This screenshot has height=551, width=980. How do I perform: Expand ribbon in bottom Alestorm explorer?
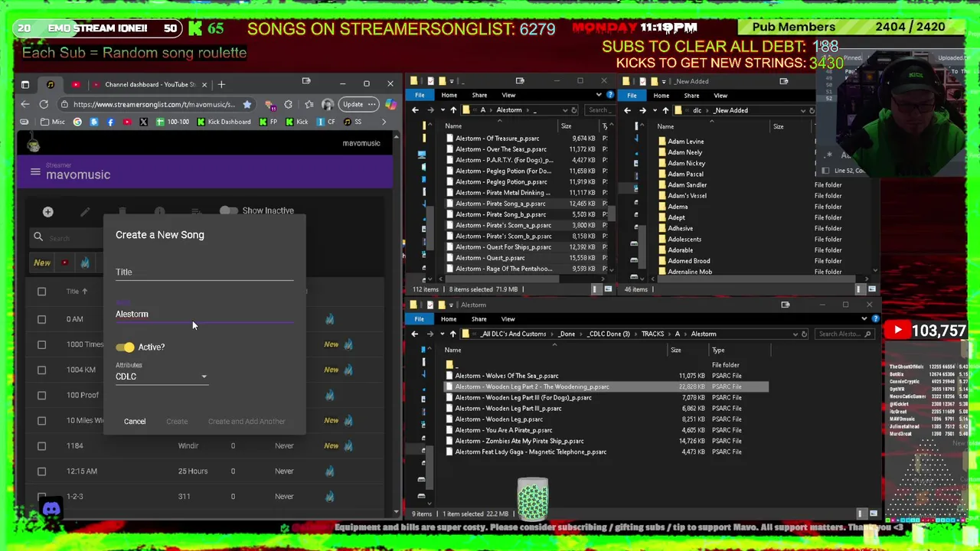pos(866,319)
